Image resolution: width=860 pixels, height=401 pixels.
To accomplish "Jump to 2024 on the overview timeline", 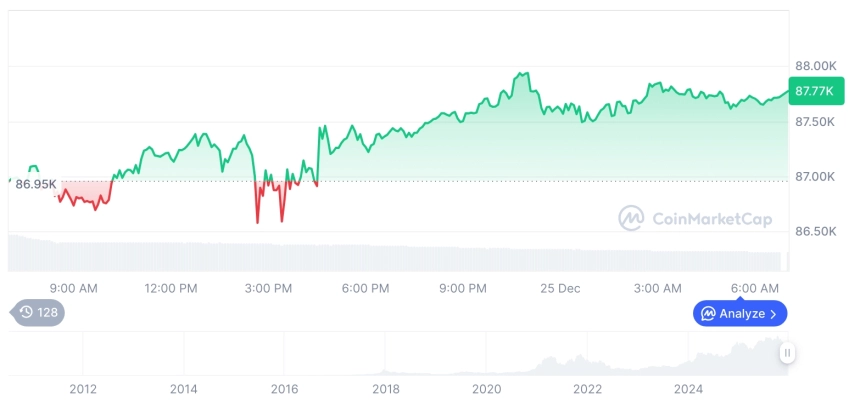I will click(x=688, y=389).
